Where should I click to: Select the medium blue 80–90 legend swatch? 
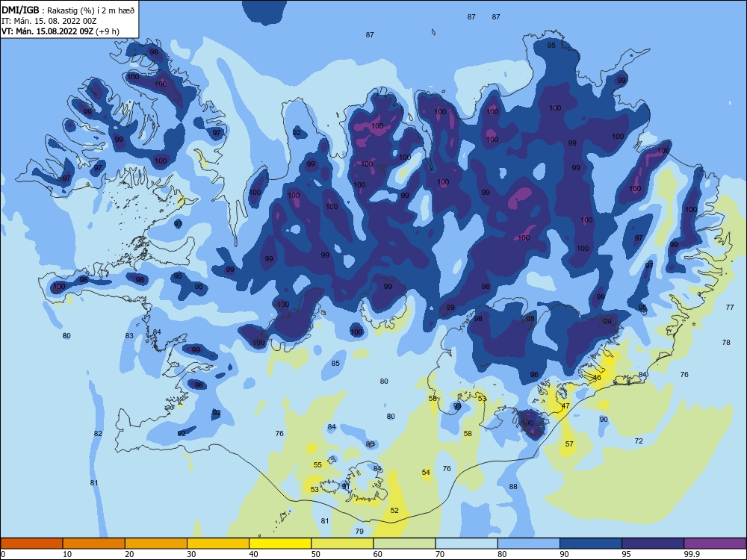pos(529,544)
